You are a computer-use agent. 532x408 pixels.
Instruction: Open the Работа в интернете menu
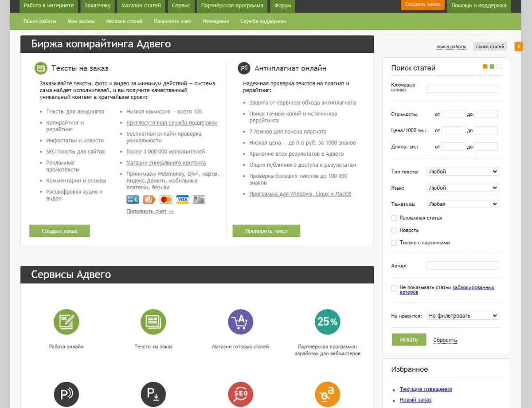[49, 6]
